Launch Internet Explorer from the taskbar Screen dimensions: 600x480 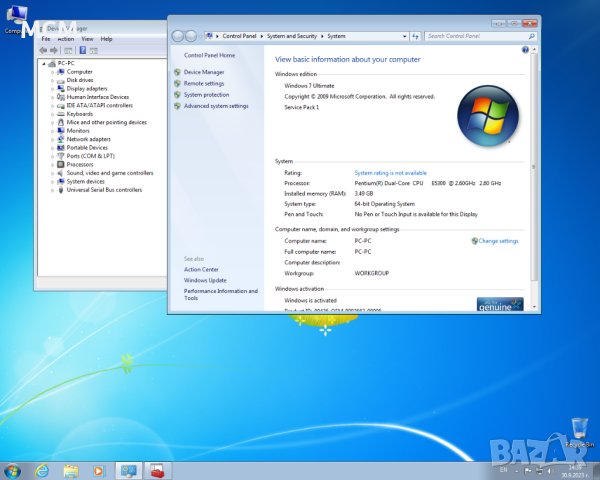pos(42,470)
